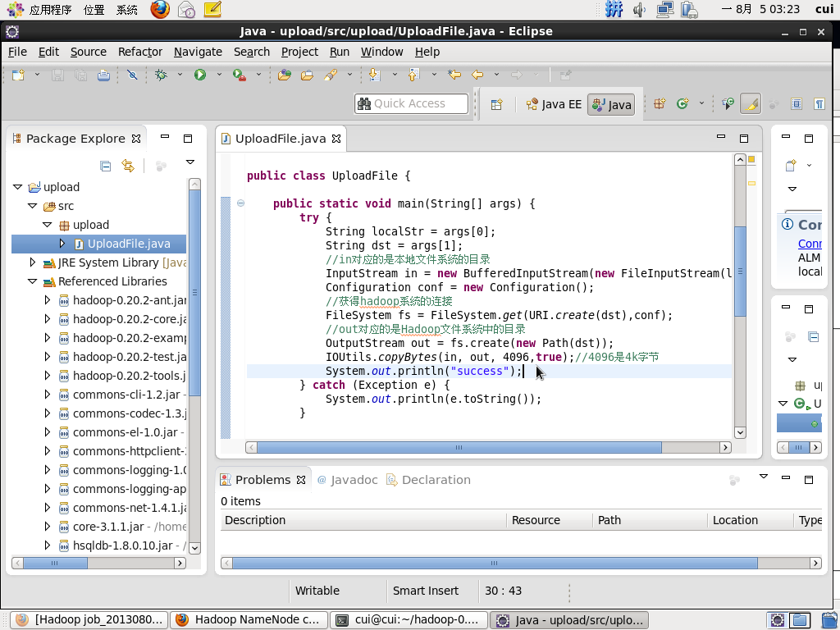840x630 pixels.
Task: Expand the JRE System Library node
Action: [x=33, y=262]
